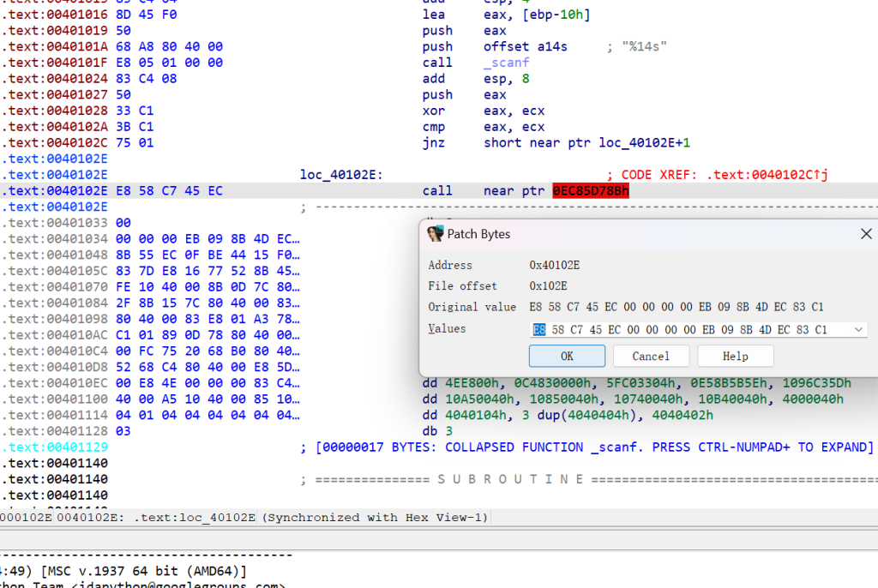Select the loc_40102E label
This screenshot has height=588, width=878.
point(340,175)
